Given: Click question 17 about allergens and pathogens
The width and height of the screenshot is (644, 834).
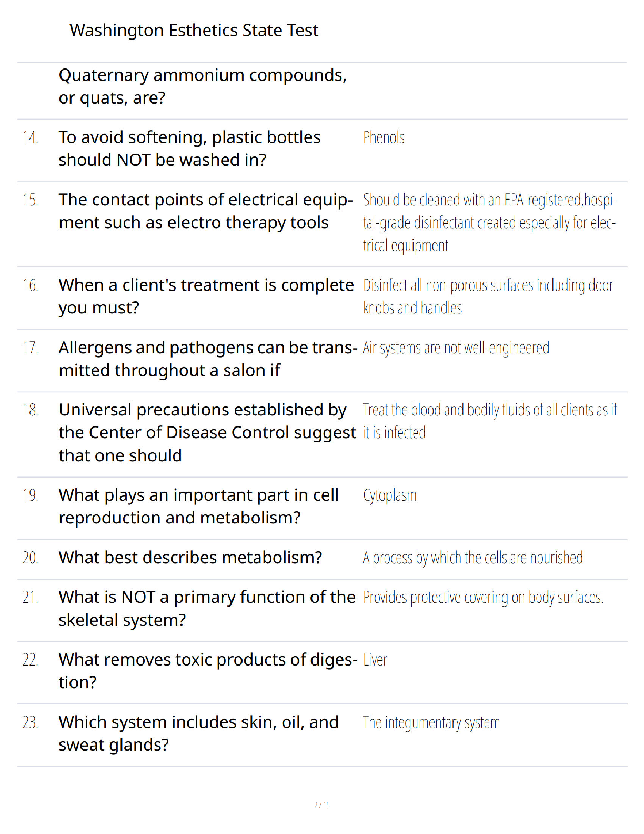Looking at the screenshot, I should [x=208, y=359].
